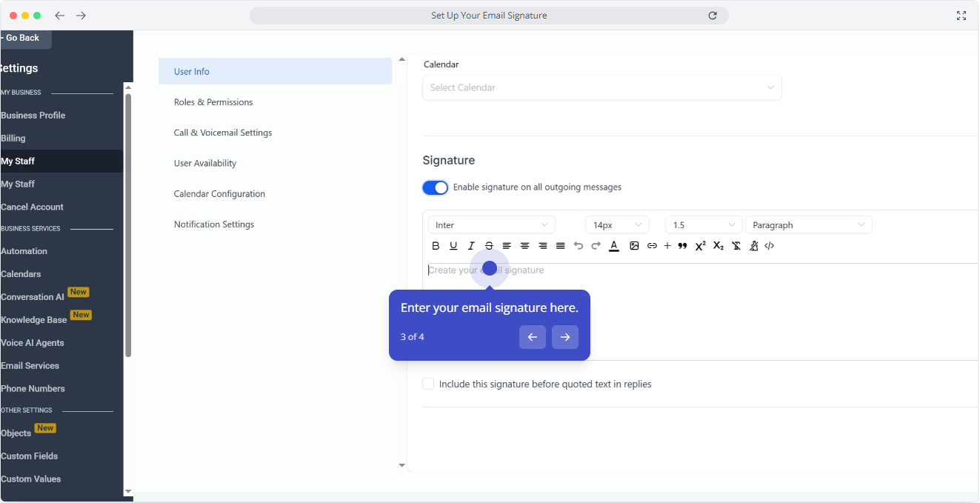
Task: Click the settings tabs scroll up arrow
Action: click(x=402, y=59)
